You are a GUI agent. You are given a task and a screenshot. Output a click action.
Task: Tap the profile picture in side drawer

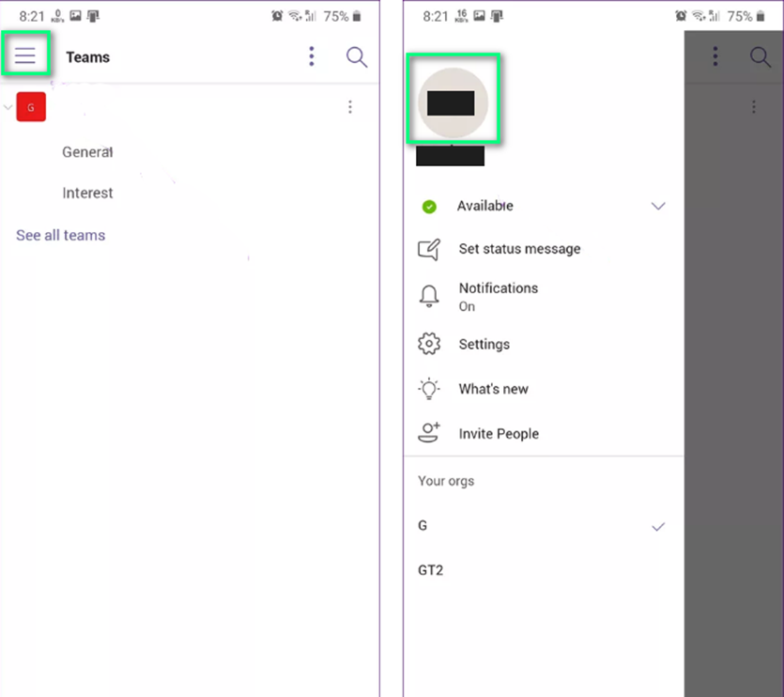coord(453,102)
